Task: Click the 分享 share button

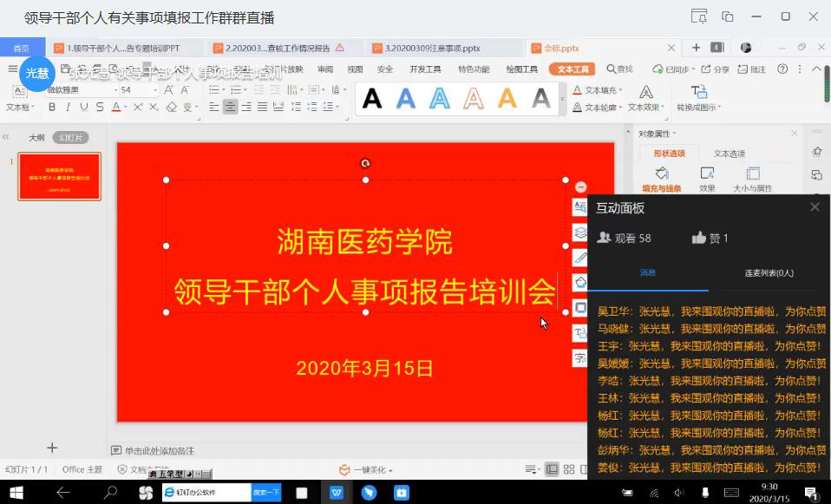Action: point(715,69)
